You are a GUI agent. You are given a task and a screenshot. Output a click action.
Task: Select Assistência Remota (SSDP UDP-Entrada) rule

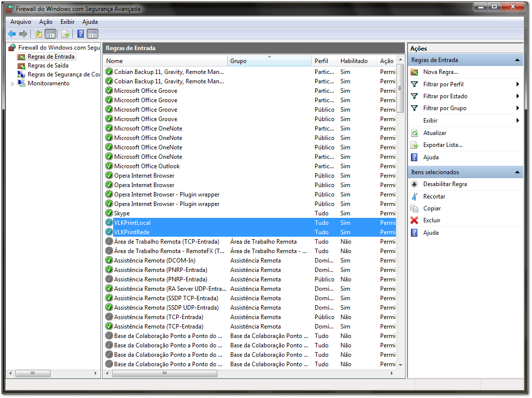pyautogui.click(x=250, y=308)
